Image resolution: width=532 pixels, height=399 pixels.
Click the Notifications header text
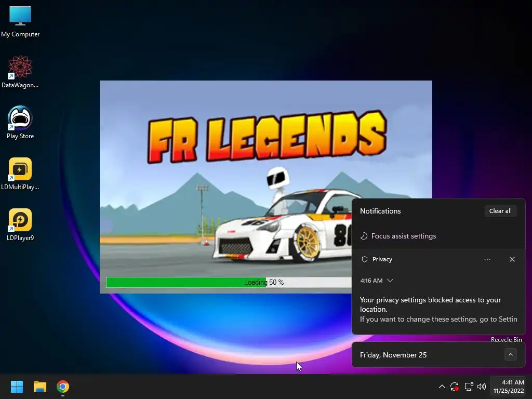(380, 211)
